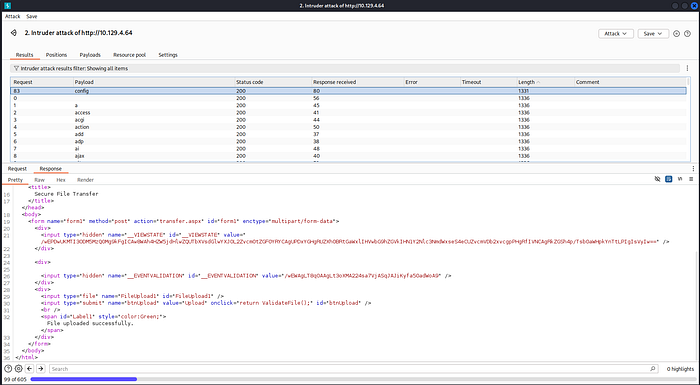Toggle the highlighted blue pretty-print editor icon

pos(668,179)
